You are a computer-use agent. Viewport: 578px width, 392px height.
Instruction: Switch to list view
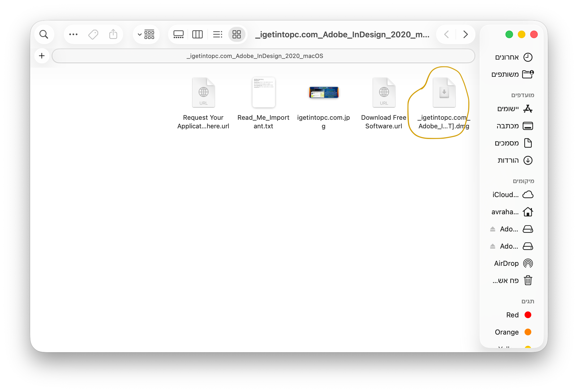tap(217, 34)
